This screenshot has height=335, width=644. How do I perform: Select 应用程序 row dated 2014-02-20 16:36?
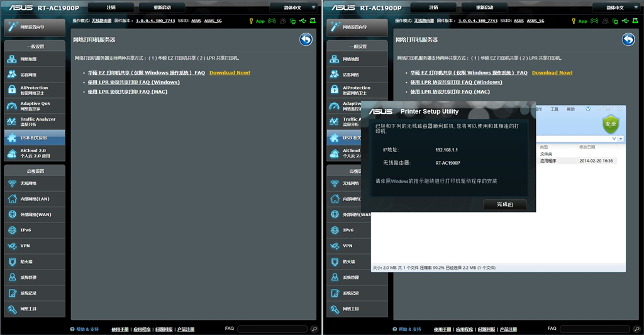(577, 161)
